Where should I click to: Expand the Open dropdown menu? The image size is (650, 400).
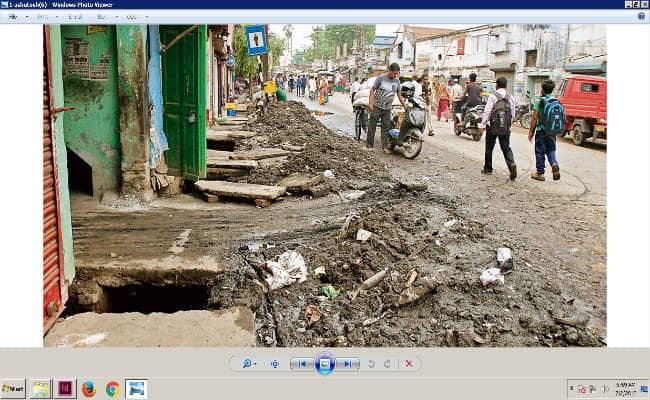[134, 17]
